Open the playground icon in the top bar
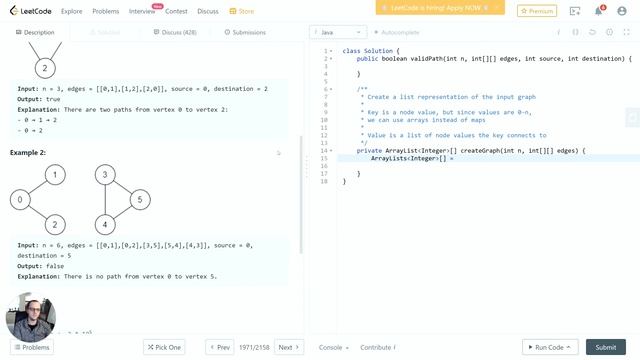Viewport: 640px width, 360px height. coord(575,11)
